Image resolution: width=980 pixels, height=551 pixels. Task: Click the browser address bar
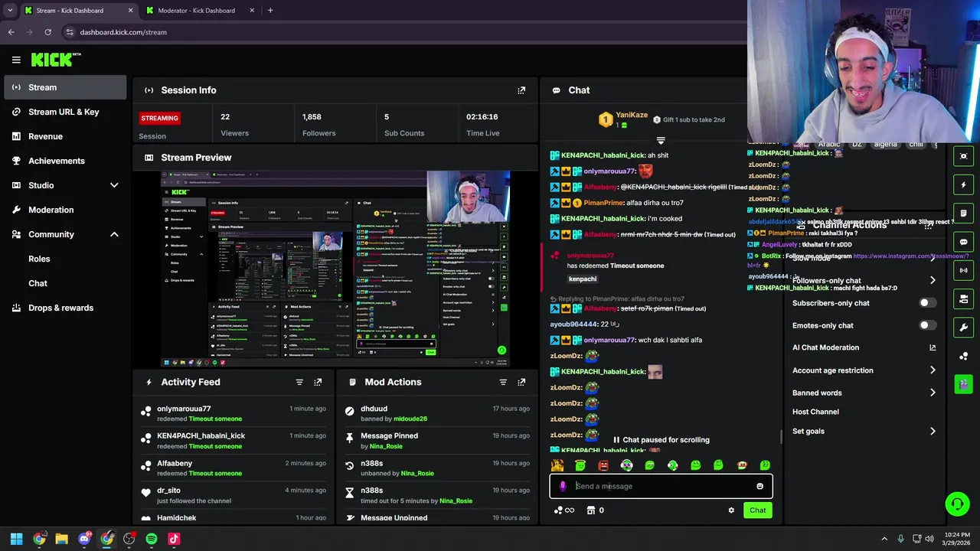pos(398,32)
